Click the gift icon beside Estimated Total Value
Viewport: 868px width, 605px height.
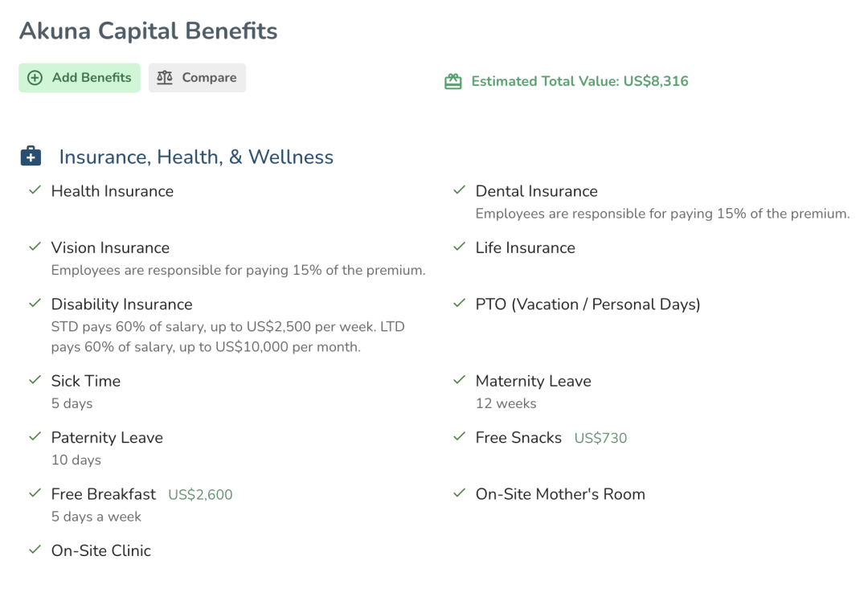pos(452,81)
